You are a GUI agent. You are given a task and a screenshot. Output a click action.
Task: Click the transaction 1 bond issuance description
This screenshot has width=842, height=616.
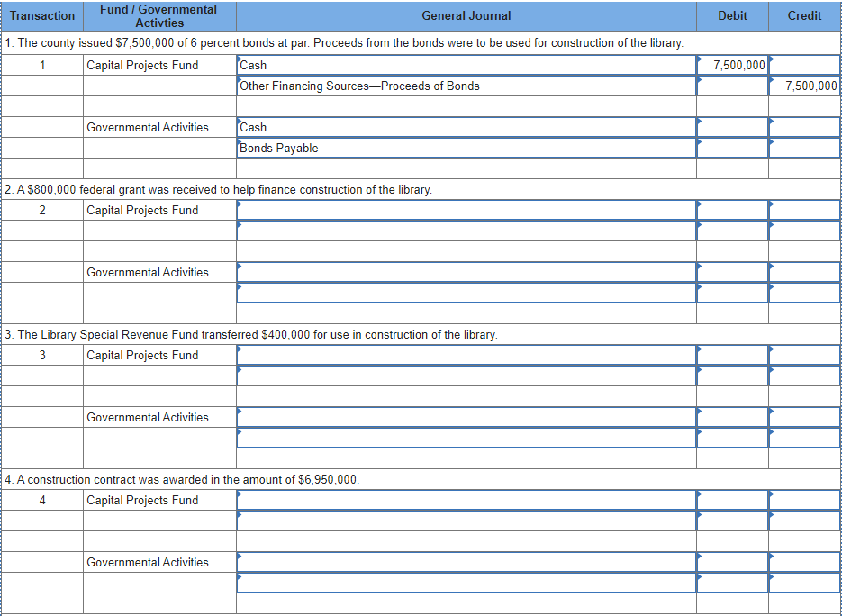pyautogui.click(x=344, y=43)
